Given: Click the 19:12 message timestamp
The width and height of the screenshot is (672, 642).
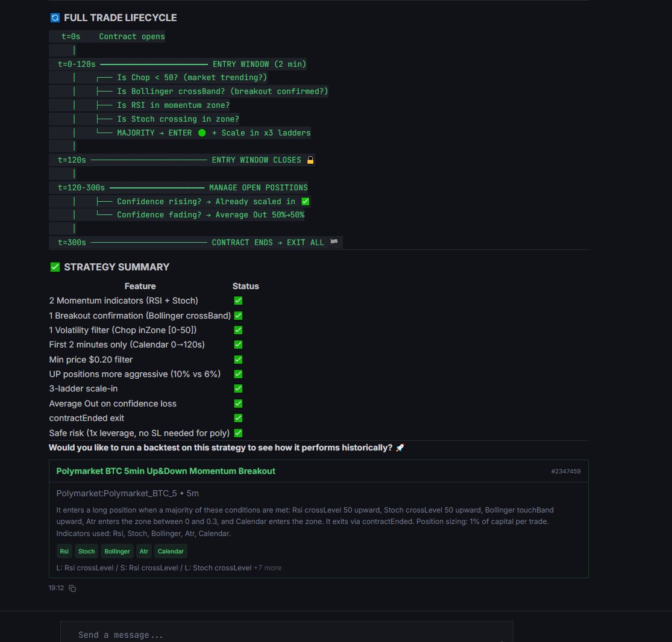Looking at the screenshot, I should 56,588.
